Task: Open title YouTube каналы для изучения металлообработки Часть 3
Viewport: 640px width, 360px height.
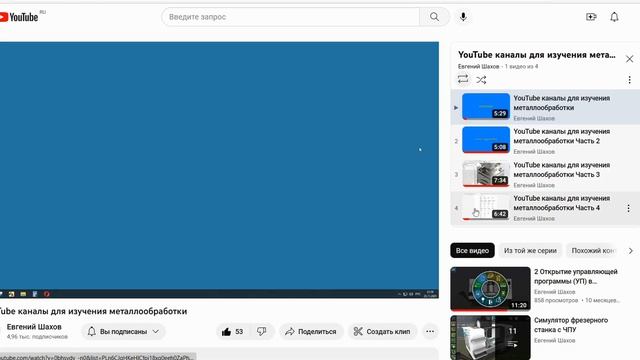Action: pos(562,170)
